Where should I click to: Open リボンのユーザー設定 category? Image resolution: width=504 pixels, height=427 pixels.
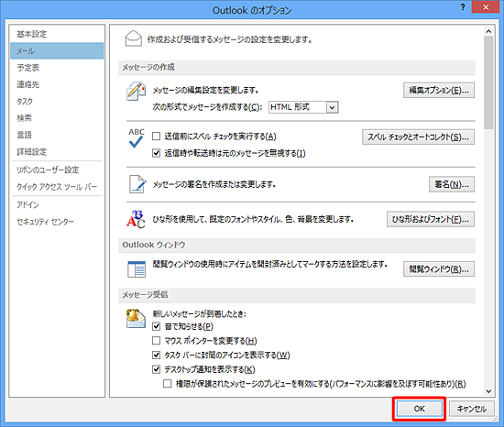point(57,170)
